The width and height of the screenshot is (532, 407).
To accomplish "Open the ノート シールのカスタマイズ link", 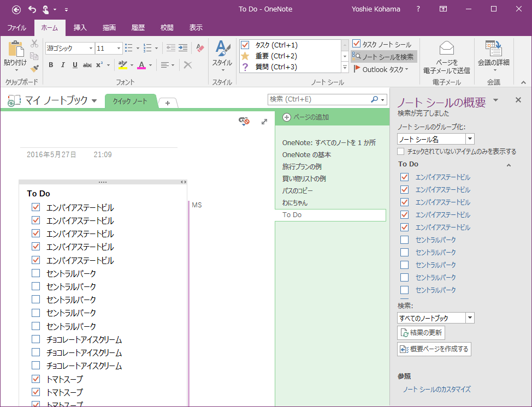I will [x=436, y=390].
